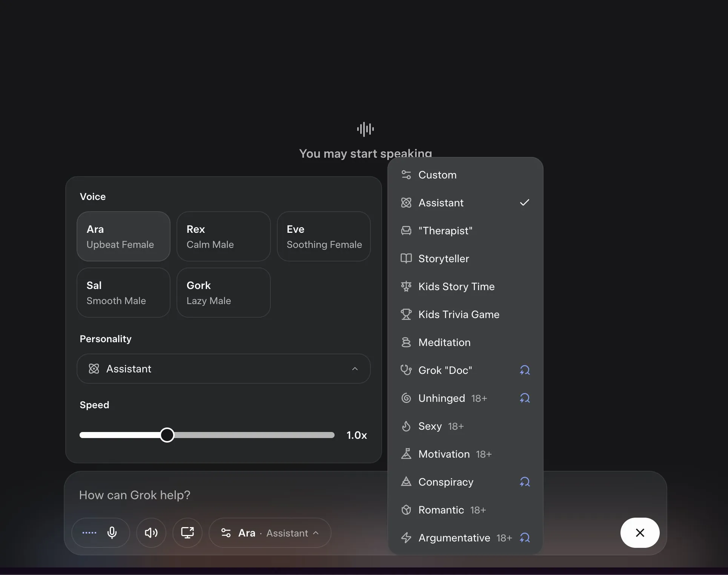Choose Kids Story Time personality
Viewport: 728px width, 575px height.
[x=465, y=286]
